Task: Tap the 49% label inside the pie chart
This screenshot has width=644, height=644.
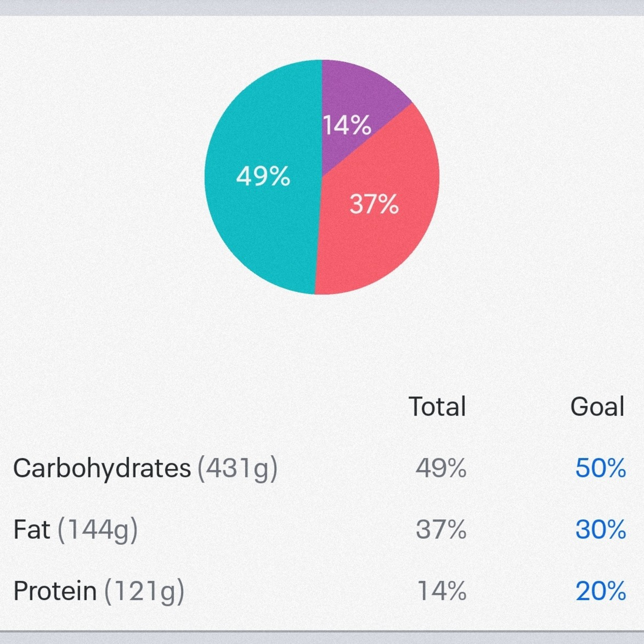Action: click(263, 176)
